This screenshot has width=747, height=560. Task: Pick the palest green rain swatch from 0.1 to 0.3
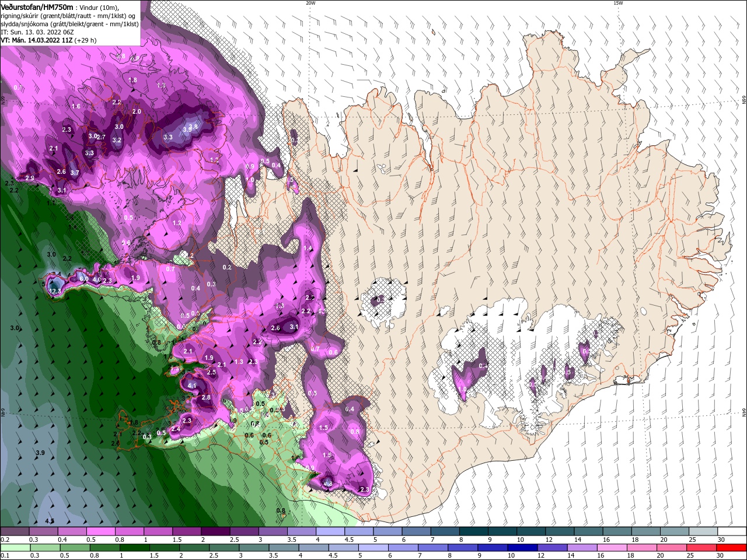point(15,548)
